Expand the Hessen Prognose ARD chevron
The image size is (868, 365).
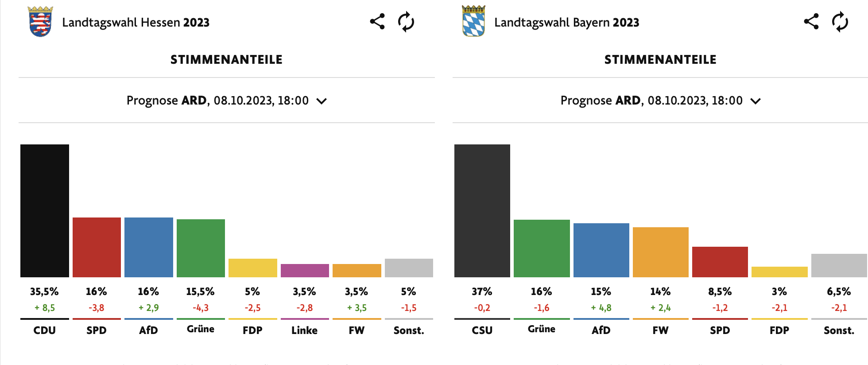pos(322,101)
